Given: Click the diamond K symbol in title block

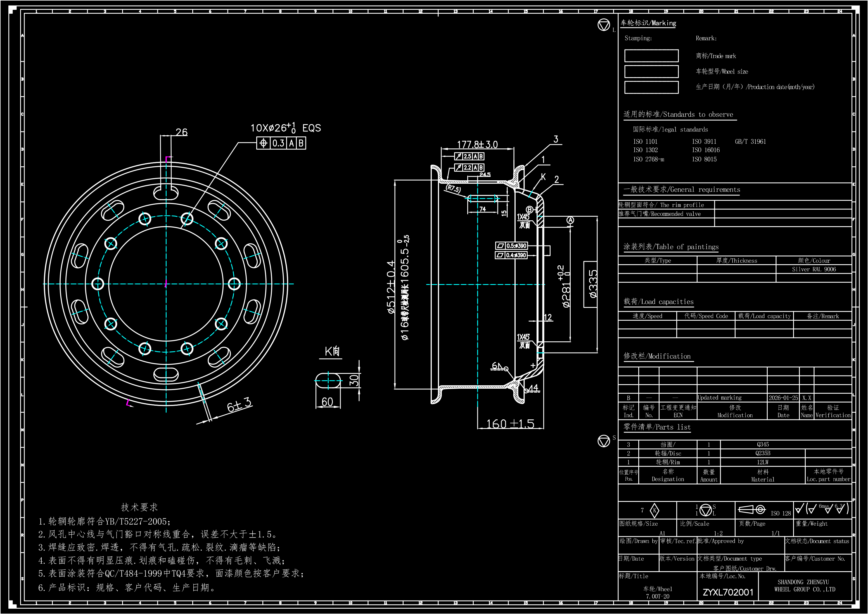Looking at the screenshot, I should [654, 510].
